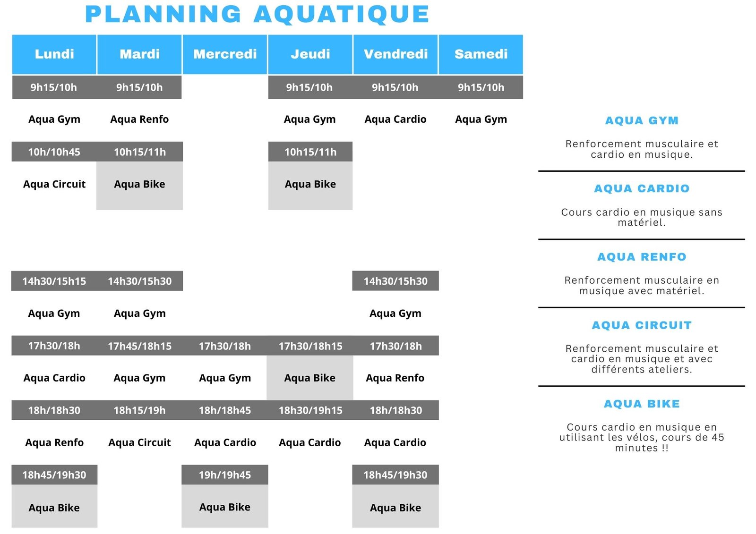Click the AQUA CARDIO legend heading
756x534 pixels.
click(x=642, y=189)
